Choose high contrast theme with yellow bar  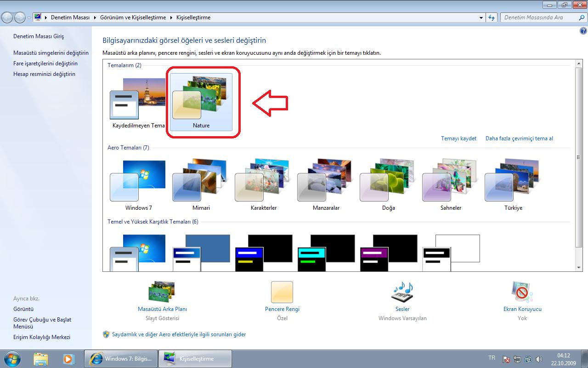point(264,253)
